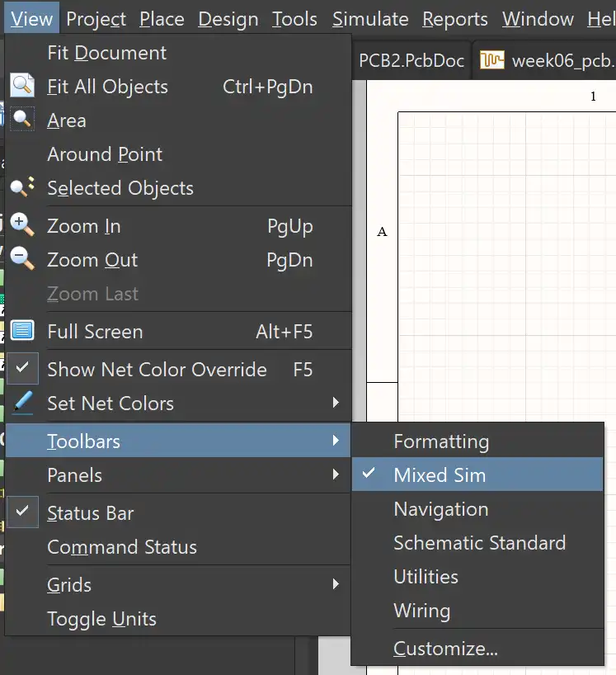616x675 pixels.
Task: Toggle Show Net Color Override checkmark
Action: click(22, 369)
